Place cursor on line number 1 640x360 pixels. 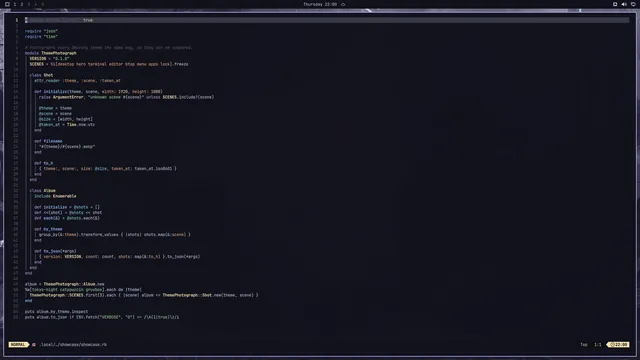17,20
